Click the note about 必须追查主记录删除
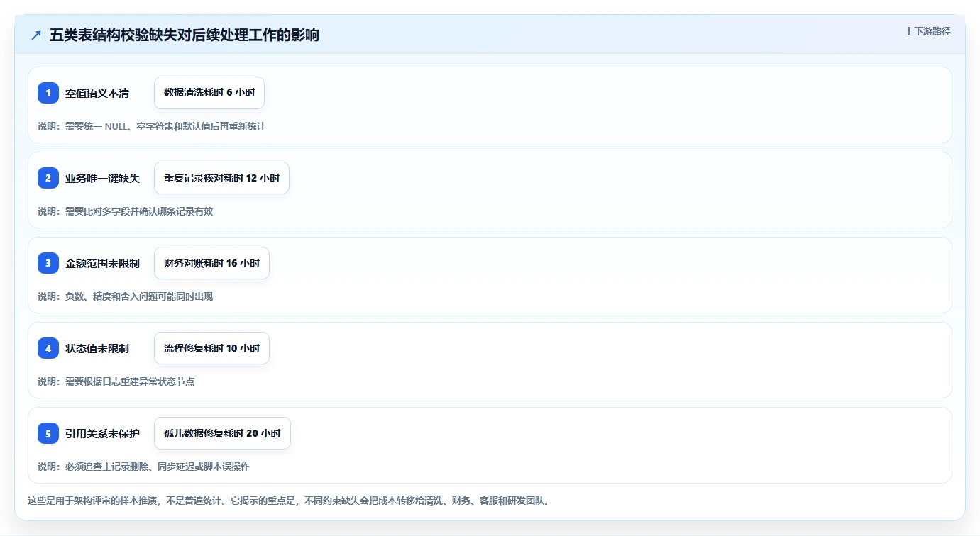Viewport: 980px width, 536px height. click(x=144, y=467)
